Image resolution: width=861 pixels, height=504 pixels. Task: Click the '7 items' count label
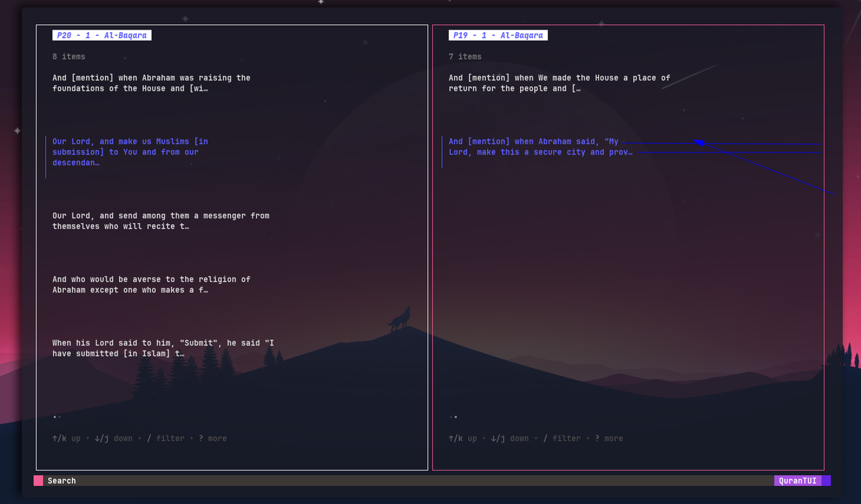point(465,56)
